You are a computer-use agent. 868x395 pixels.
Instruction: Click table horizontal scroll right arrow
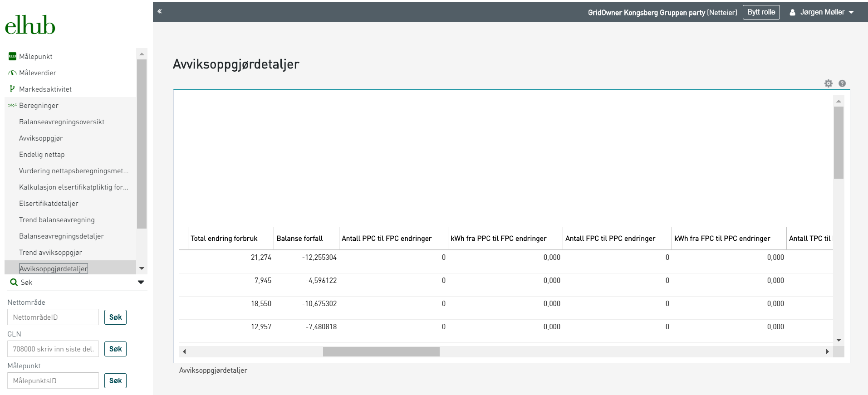pos(828,351)
